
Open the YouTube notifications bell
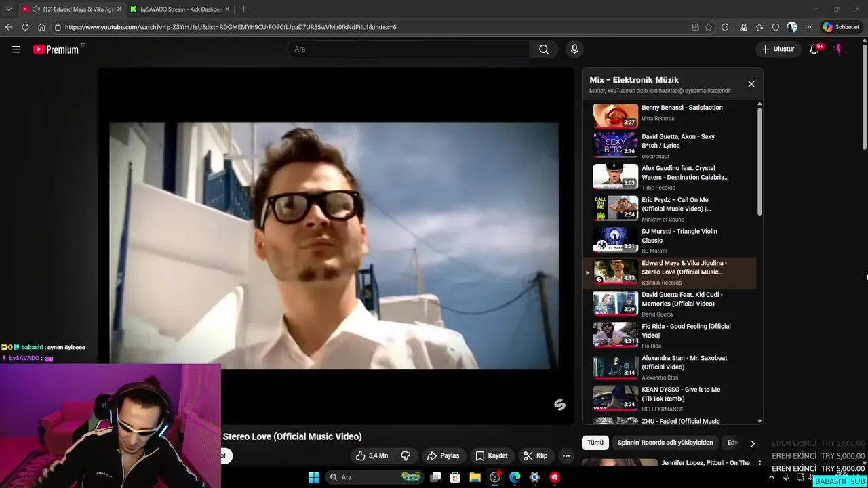[814, 49]
